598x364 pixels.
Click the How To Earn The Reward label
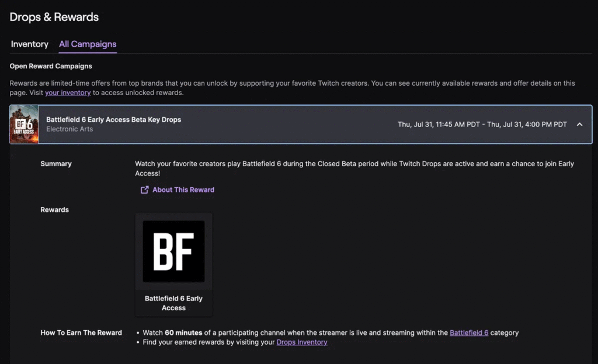point(81,332)
